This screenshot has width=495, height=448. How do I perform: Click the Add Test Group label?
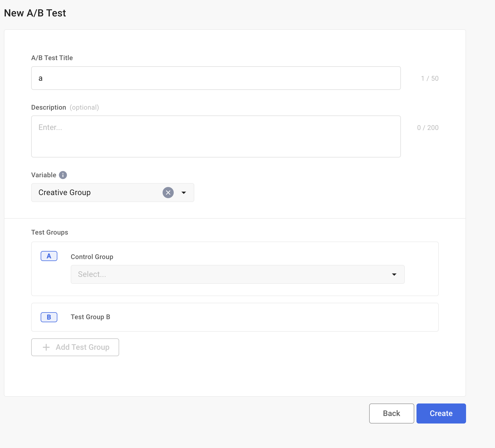[x=82, y=347]
